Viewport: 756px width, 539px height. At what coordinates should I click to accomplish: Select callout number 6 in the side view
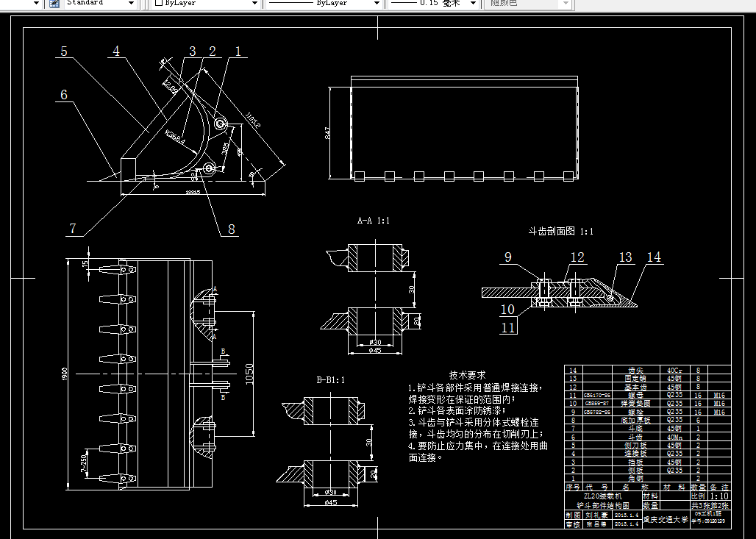pos(64,95)
